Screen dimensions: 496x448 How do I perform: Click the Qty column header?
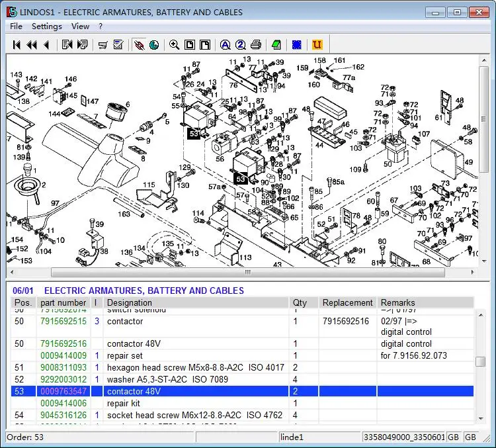(304, 302)
